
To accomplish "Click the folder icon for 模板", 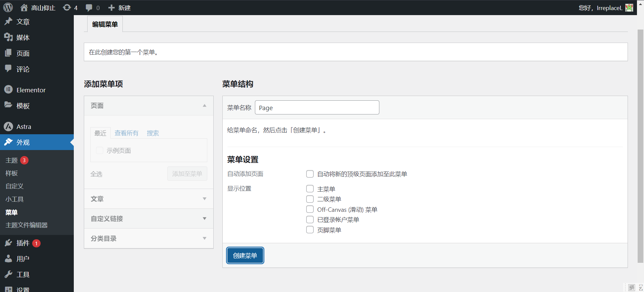I will coord(8,105).
